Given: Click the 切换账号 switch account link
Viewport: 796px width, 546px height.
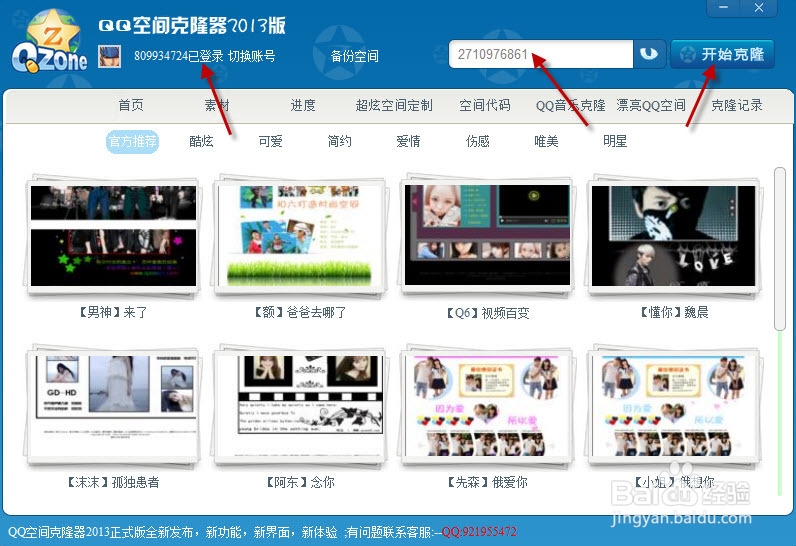Looking at the screenshot, I should (252, 56).
